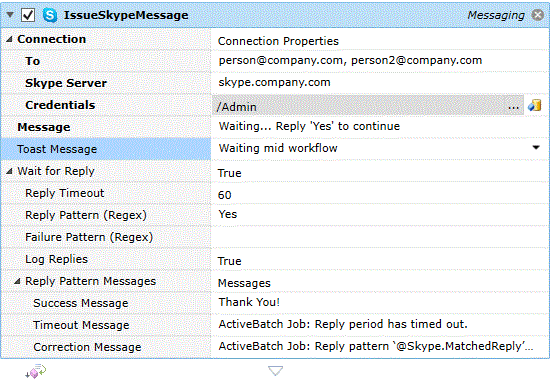The width and height of the screenshot is (553, 388).
Task: Click the down triangle insert marker below panel
Action: pos(275,371)
